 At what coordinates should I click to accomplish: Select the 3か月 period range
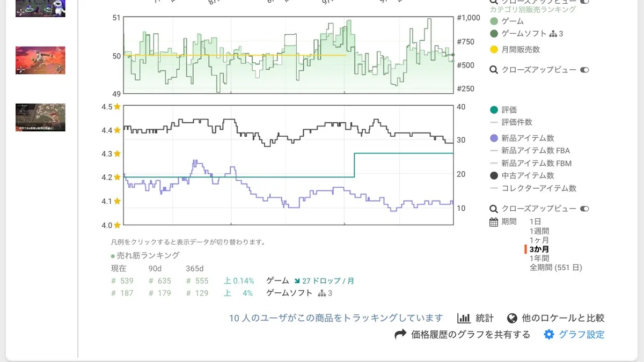(539, 249)
